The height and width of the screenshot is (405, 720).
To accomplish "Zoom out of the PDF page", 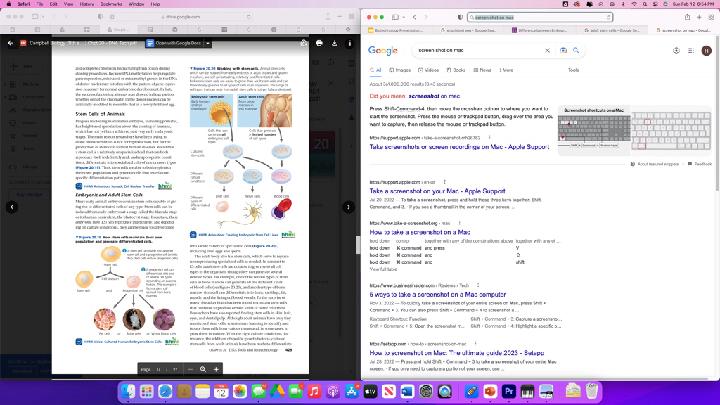I will pos(189,369).
